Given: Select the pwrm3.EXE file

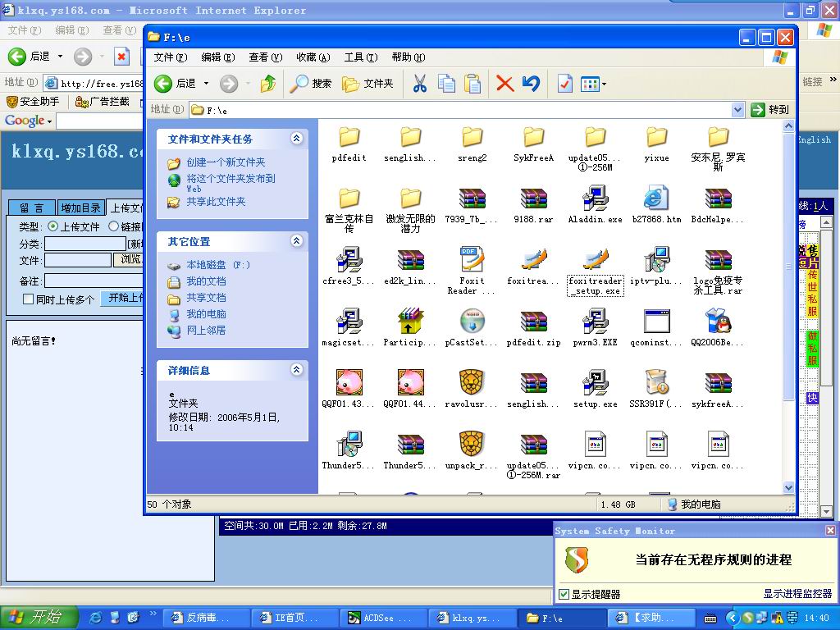Looking at the screenshot, I should [x=595, y=328].
